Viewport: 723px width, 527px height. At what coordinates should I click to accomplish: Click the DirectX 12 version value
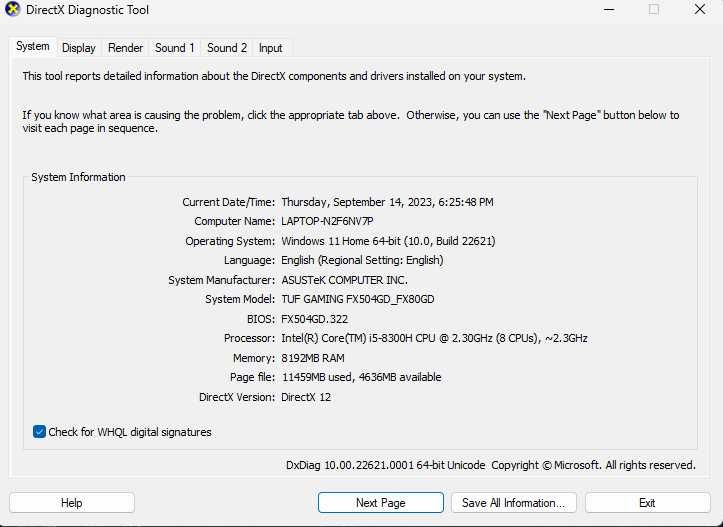[x=306, y=397]
